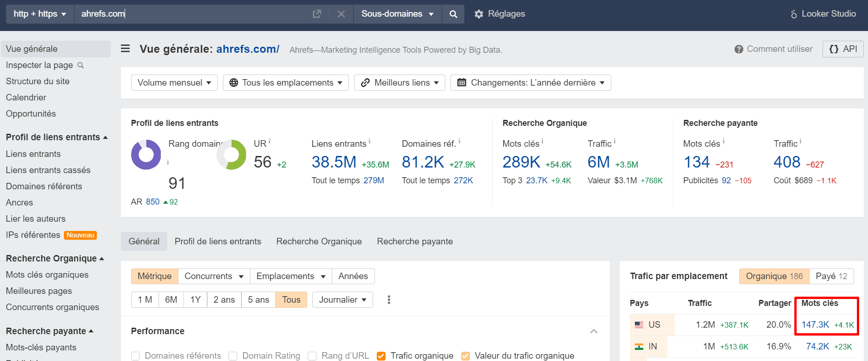Enable Rang d'URL checkbox
Screen dimensions: 868x361
(312, 356)
